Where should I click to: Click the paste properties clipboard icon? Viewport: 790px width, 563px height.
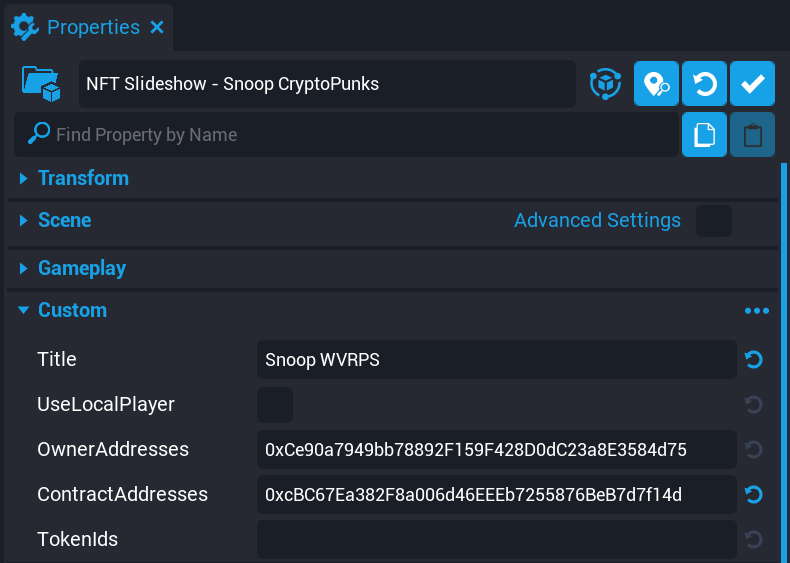pos(752,135)
